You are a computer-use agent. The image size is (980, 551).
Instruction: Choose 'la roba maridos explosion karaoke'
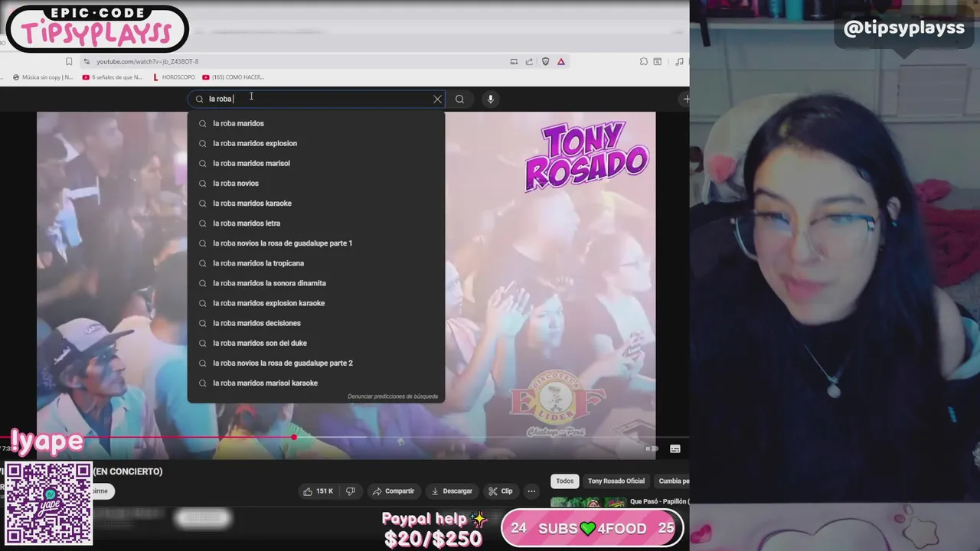pos(315,302)
